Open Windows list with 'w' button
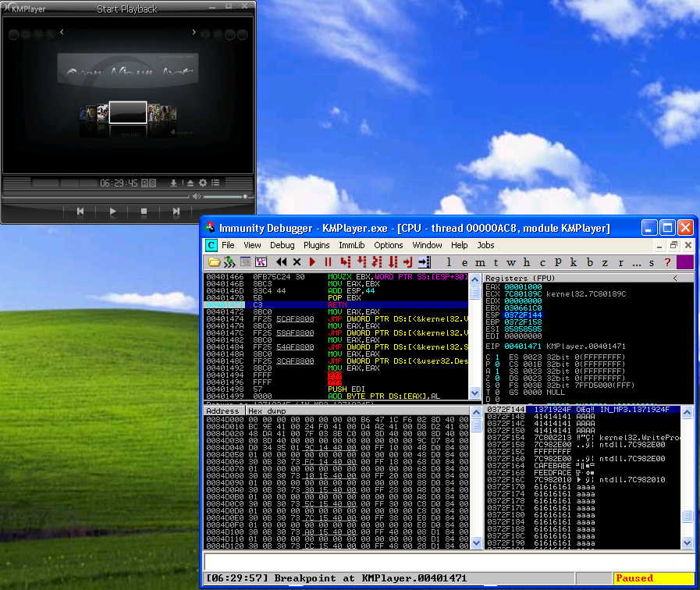The image size is (700, 590). coord(511,262)
